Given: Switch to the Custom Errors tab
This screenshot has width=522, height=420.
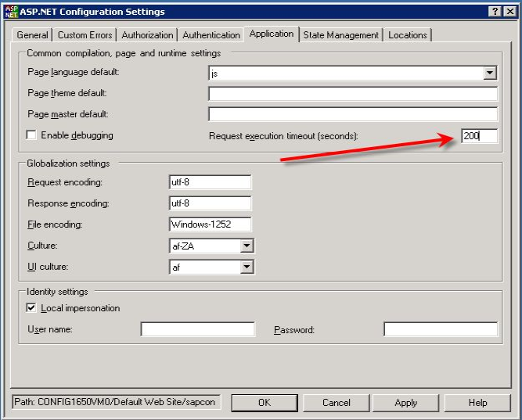Looking at the screenshot, I should coord(85,35).
